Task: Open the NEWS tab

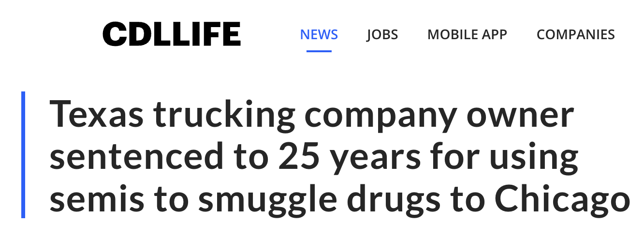Action: point(319,35)
